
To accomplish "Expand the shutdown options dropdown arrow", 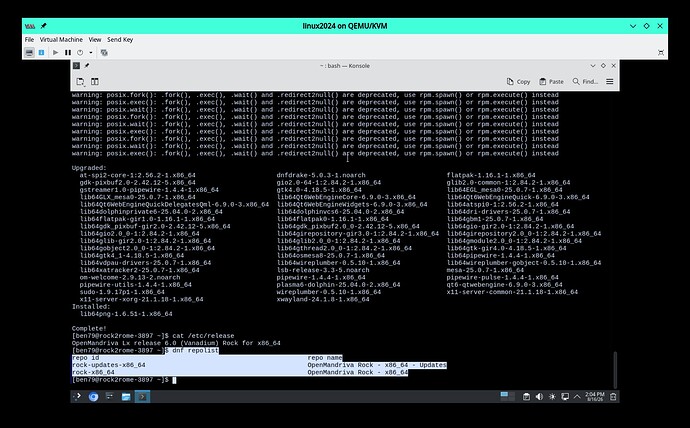I will [x=91, y=53].
